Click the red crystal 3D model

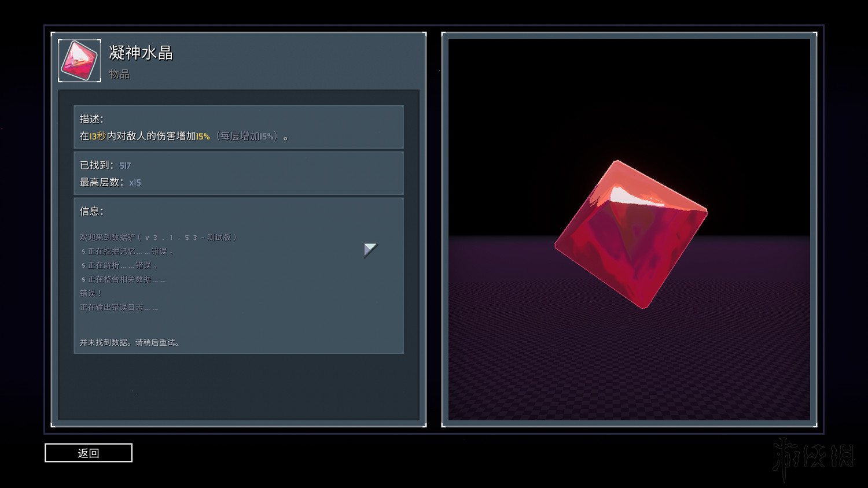tap(631, 234)
